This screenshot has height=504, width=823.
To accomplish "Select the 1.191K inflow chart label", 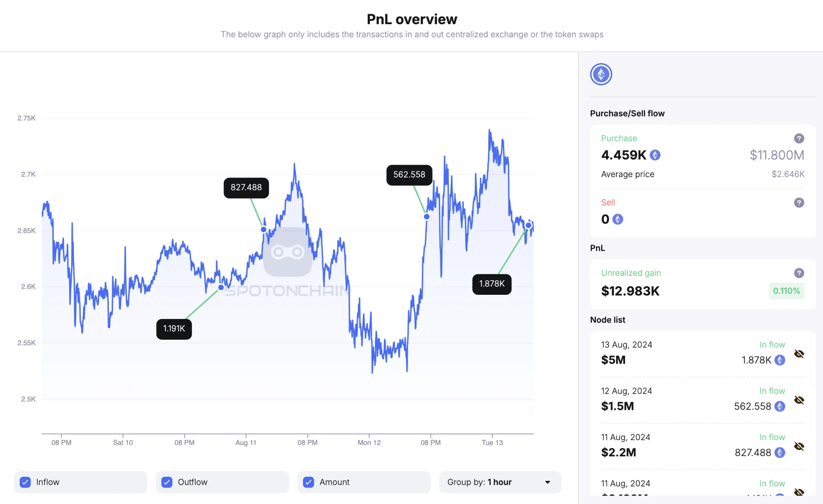I will 174,329.
